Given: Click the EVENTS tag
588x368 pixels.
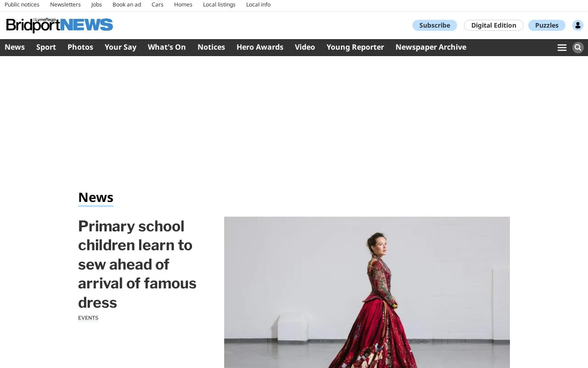Looking at the screenshot, I should pos(88,318).
